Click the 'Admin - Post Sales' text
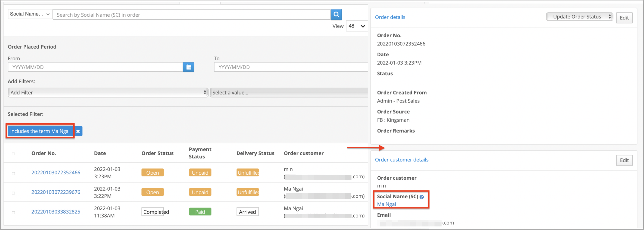This screenshot has width=644, height=230. click(398, 101)
